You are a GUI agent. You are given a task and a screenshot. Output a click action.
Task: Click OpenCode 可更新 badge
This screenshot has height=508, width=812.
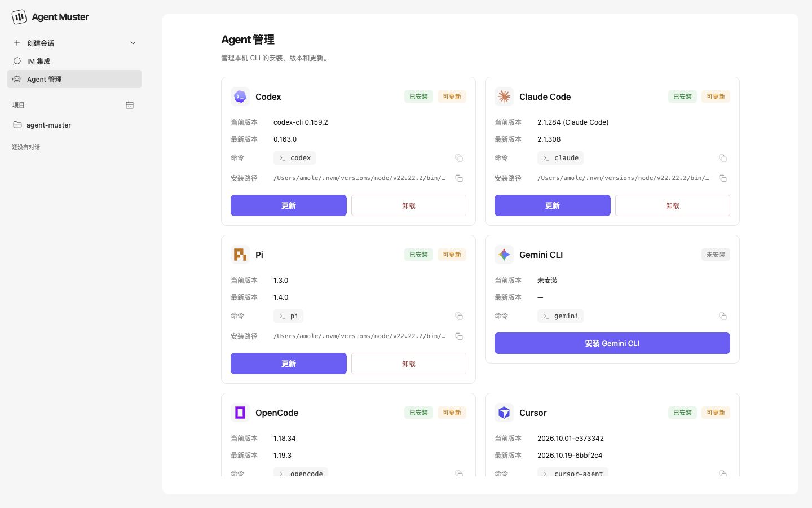point(452,413)
